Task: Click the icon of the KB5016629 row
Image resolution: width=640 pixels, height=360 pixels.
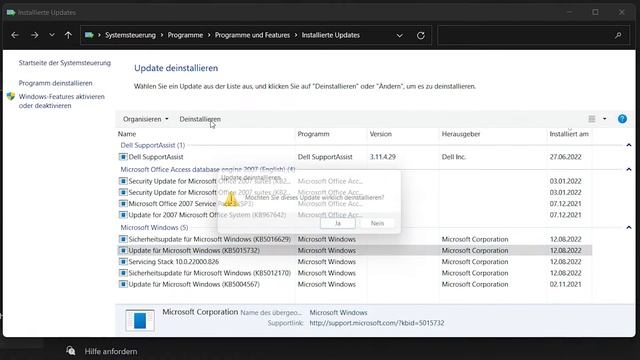Action: click(x=123, y=240)
